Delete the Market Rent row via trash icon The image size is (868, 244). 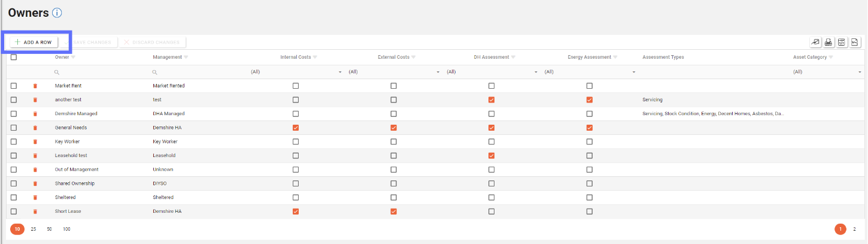(35, 86)
